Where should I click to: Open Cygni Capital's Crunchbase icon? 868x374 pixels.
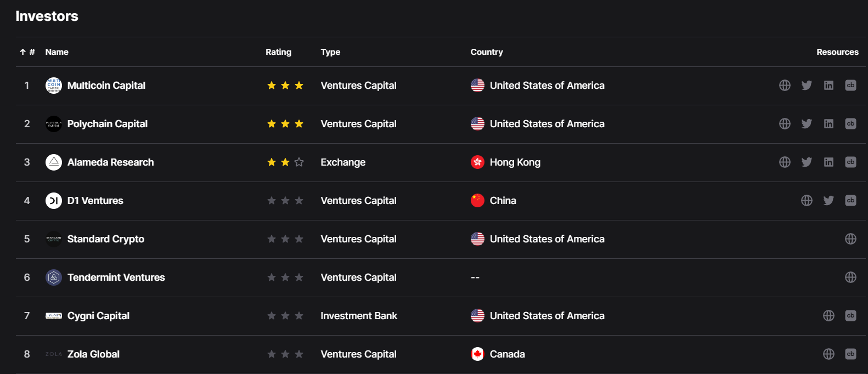[850, 316]
